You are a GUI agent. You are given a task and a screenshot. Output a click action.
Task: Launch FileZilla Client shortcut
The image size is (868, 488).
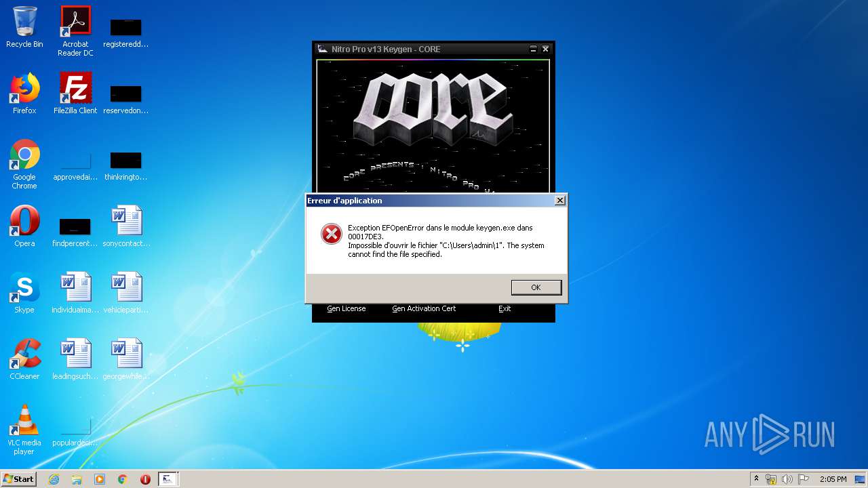tap(75, 94)
